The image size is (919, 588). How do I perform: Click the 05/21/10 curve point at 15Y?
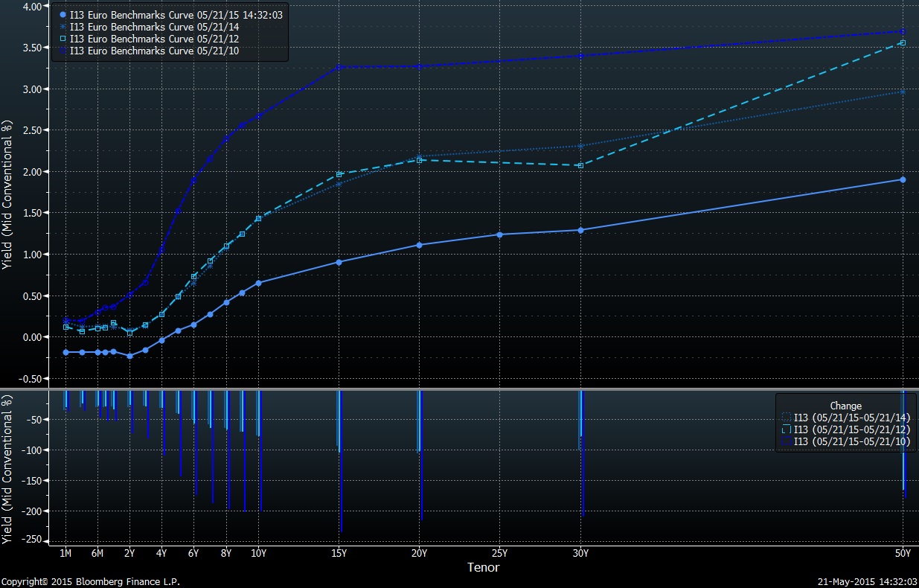pyautogui.click(x=339, y=66)
